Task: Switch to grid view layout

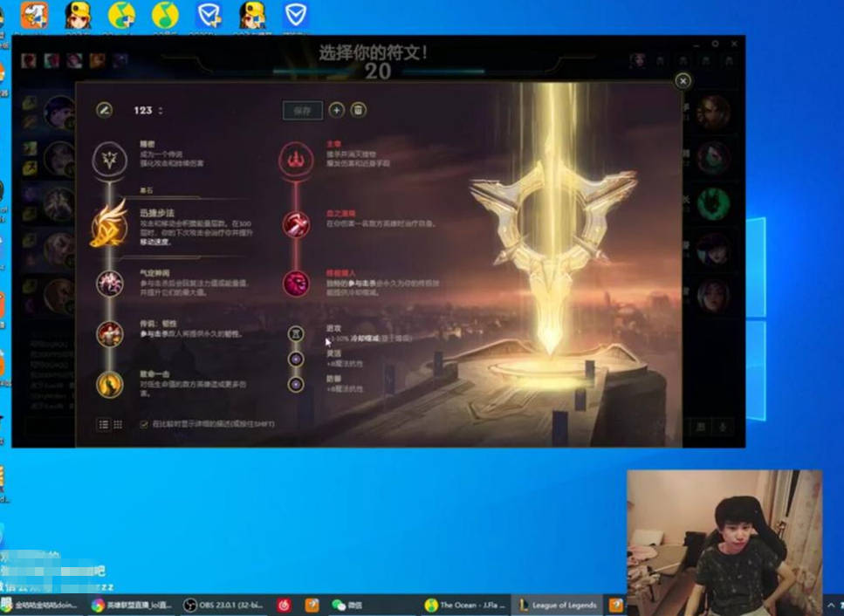Action: (118, 425)
